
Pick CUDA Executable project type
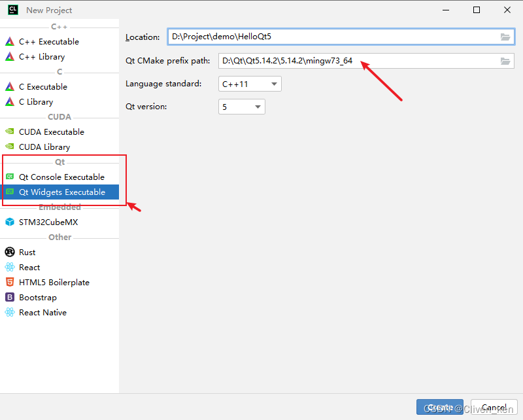tap(59, 131)
